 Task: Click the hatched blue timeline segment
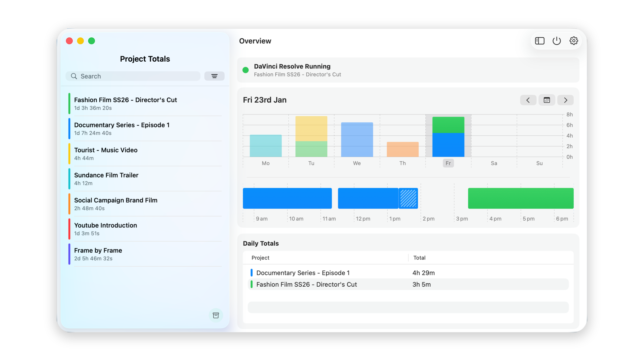pyautogui.click(x=408, y=198)
